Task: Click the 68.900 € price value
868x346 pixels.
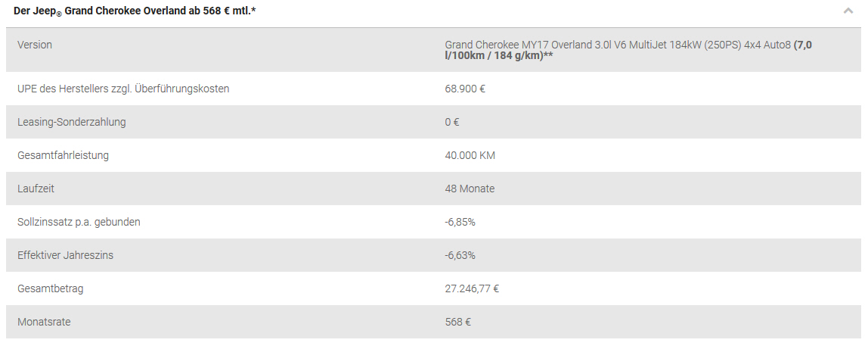Action: click(465, 89)
